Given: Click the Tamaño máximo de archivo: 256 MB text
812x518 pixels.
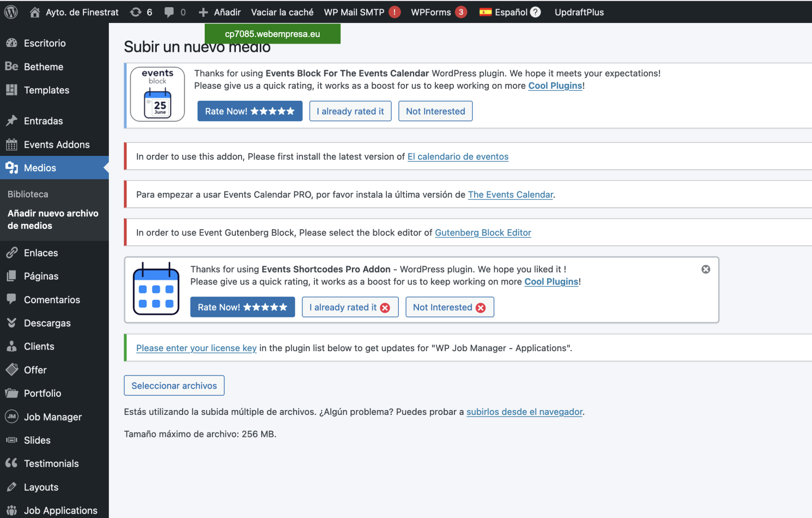Looking at the screenshot, I should pyautogui.click(x=200, y=434).
